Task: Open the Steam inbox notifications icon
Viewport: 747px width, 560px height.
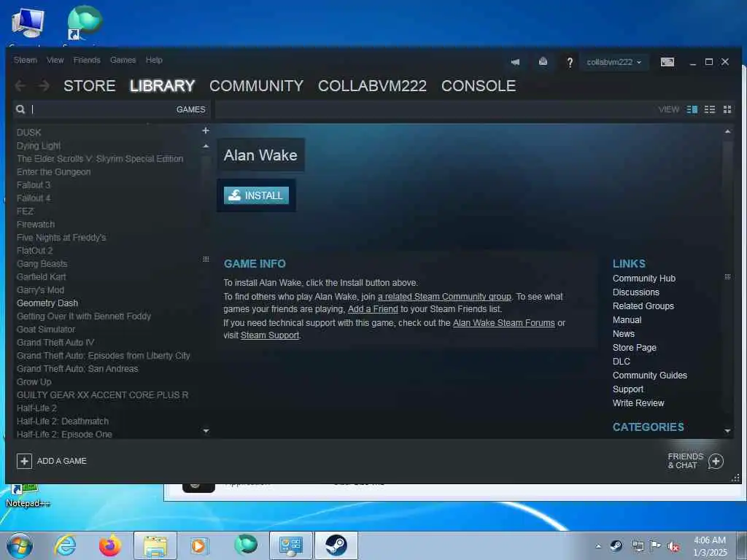Action: [x=543, y=61]
